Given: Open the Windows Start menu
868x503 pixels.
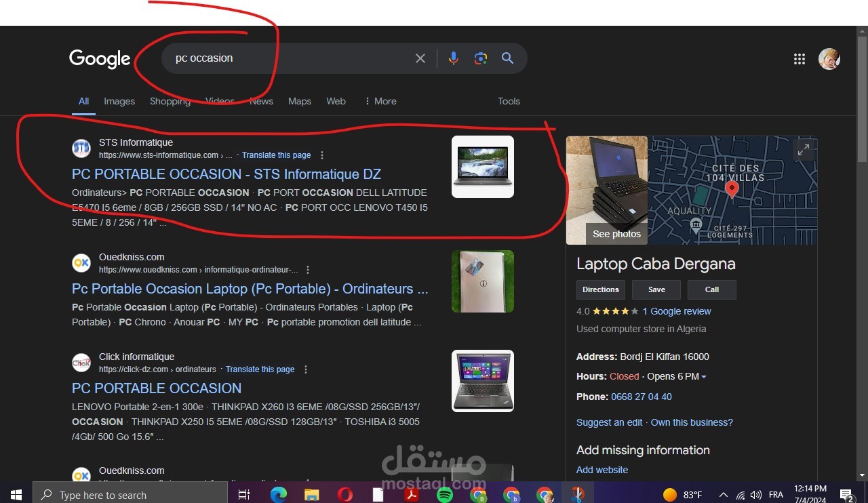Looking at the screenshot, I should [16, 494].
